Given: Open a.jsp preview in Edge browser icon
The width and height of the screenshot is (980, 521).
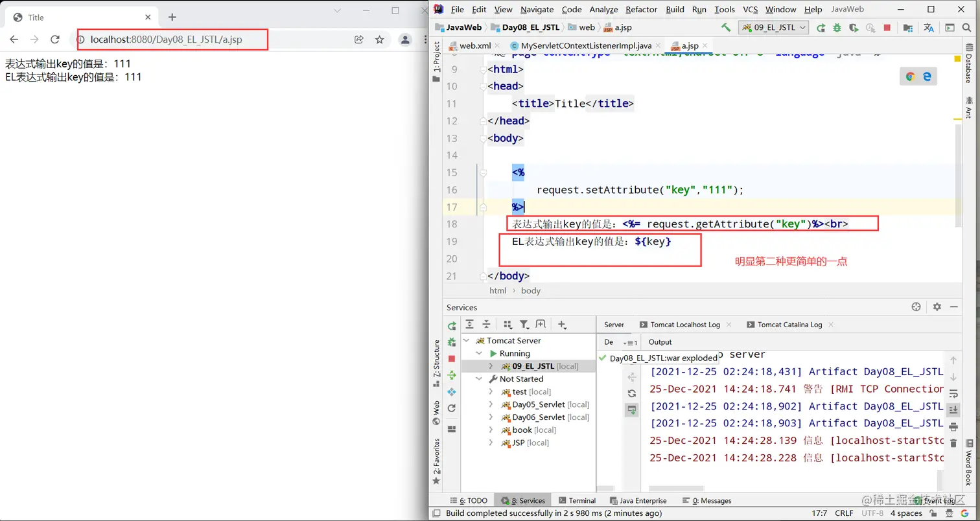Looking at the screenshot, I should 927,76.
